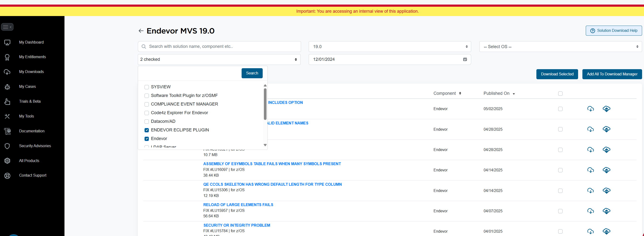The height and width of the screenshot is (236, 644).
Task: Collapse the sidebar with the hamburger icon
Action: (7, 27)
